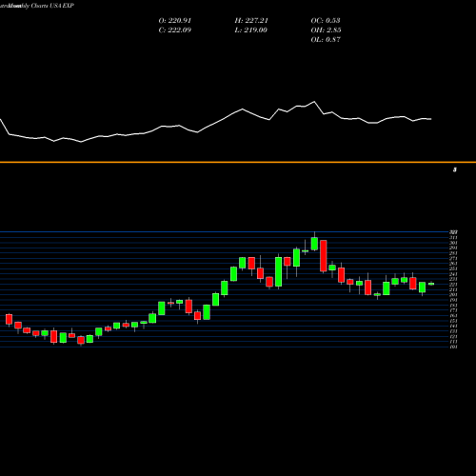The image size is (476, 476).
Task: Click the close value C: 222.09
Action: click(174, 30)
